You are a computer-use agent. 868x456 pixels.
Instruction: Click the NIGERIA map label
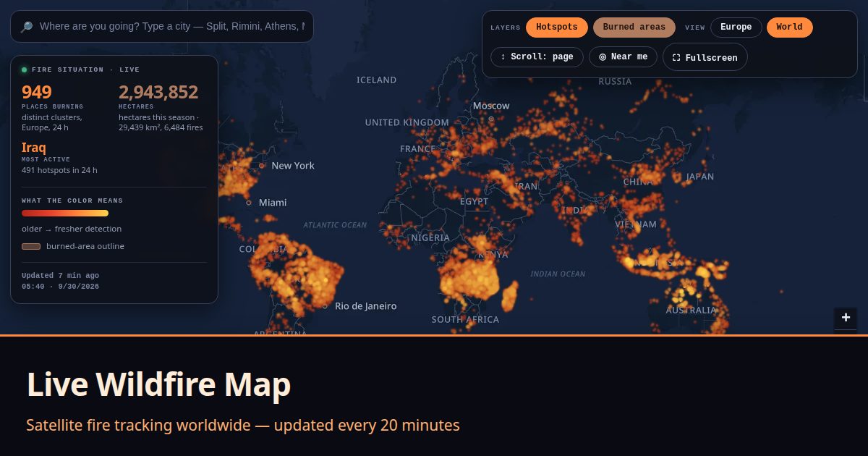click(x=430, y=238)
